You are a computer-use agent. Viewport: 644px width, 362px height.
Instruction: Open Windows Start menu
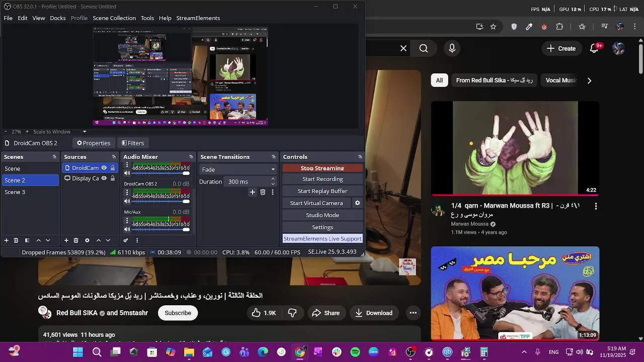[78, 352]
